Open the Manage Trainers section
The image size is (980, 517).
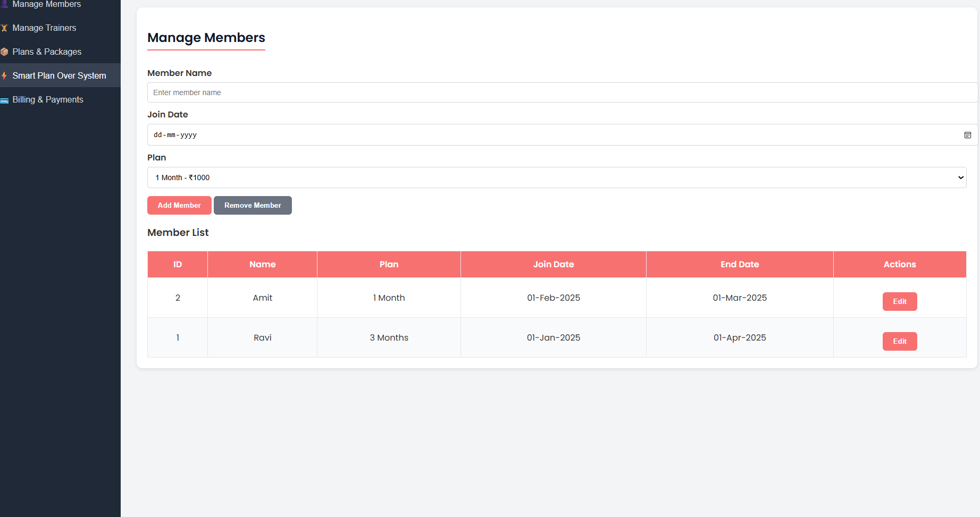pos(45,28)
